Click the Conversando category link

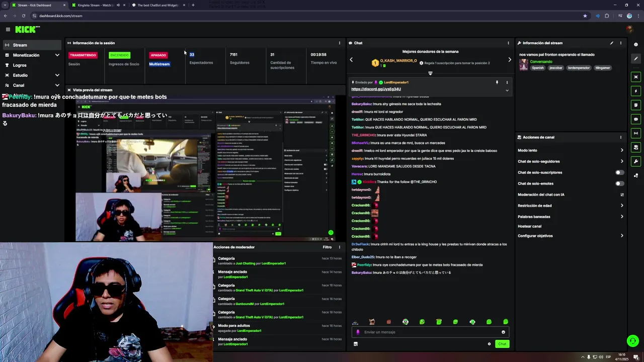coord(541,62)
